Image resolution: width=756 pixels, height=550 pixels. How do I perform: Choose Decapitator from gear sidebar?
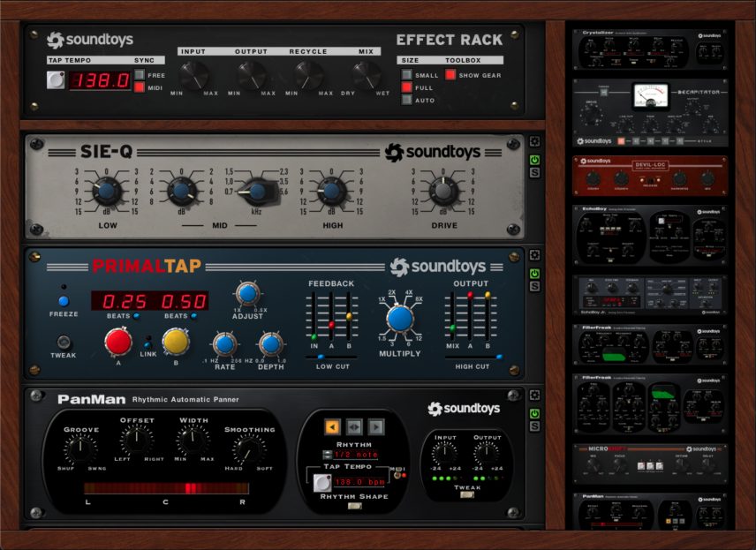point(650,113)
